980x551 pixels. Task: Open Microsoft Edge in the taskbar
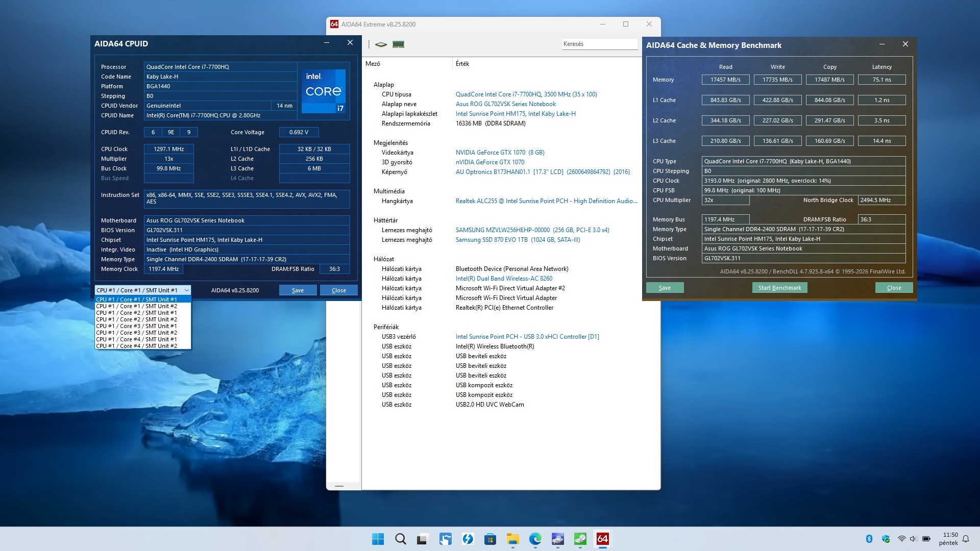(535, 539)
